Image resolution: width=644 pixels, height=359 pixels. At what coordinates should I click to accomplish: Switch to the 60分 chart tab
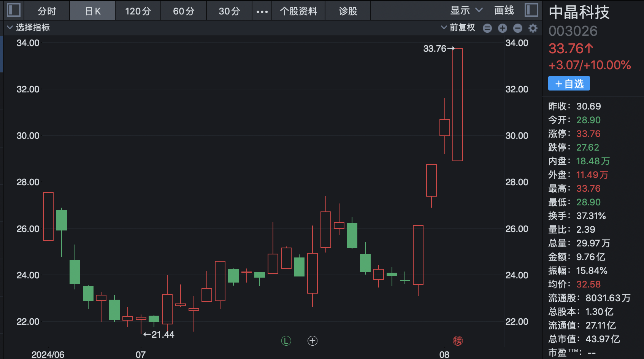click(x=184, y=11)
